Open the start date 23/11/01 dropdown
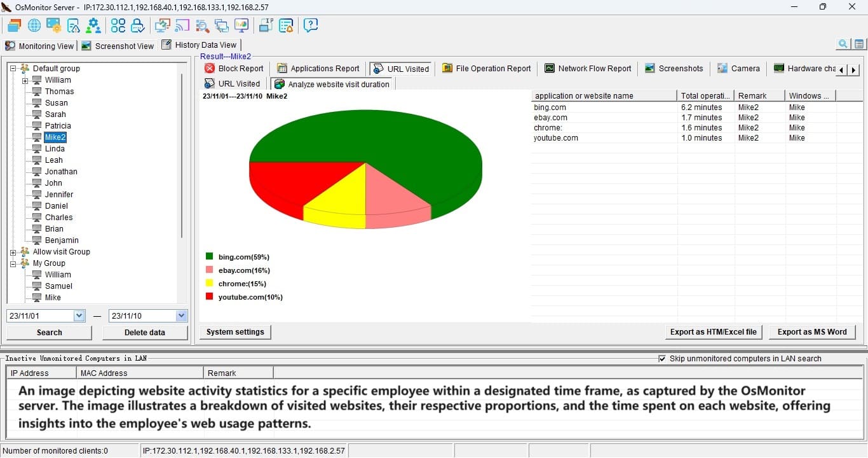 [x=79, y=316]
